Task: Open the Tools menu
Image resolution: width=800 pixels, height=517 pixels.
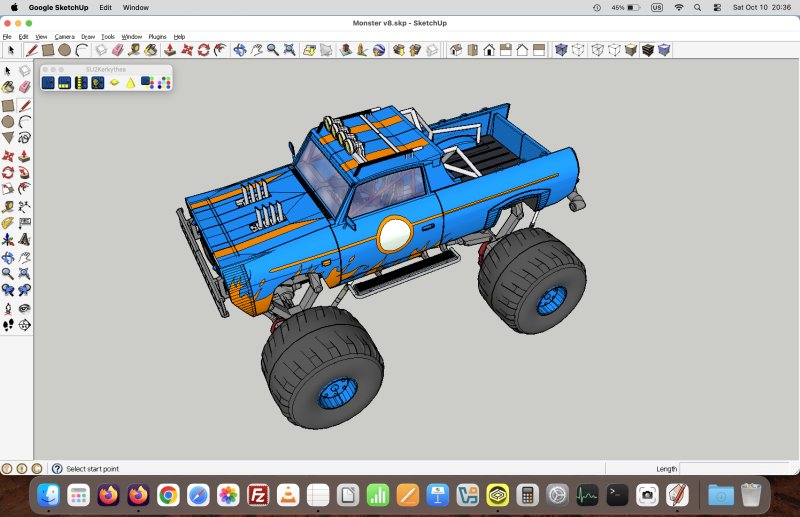Action: [x=108, y=37]
